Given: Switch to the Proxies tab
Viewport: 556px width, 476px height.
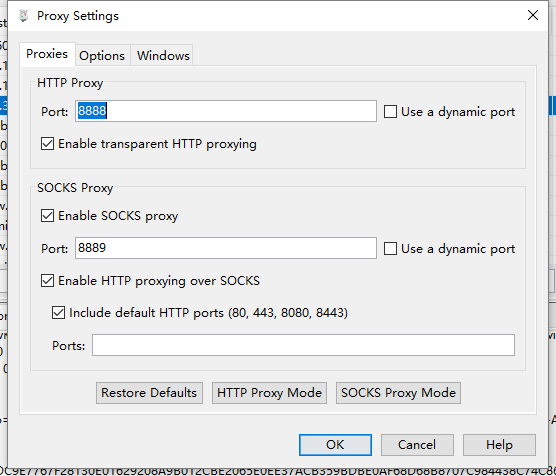Looking at the screenshot, I should tap(47, 54).
